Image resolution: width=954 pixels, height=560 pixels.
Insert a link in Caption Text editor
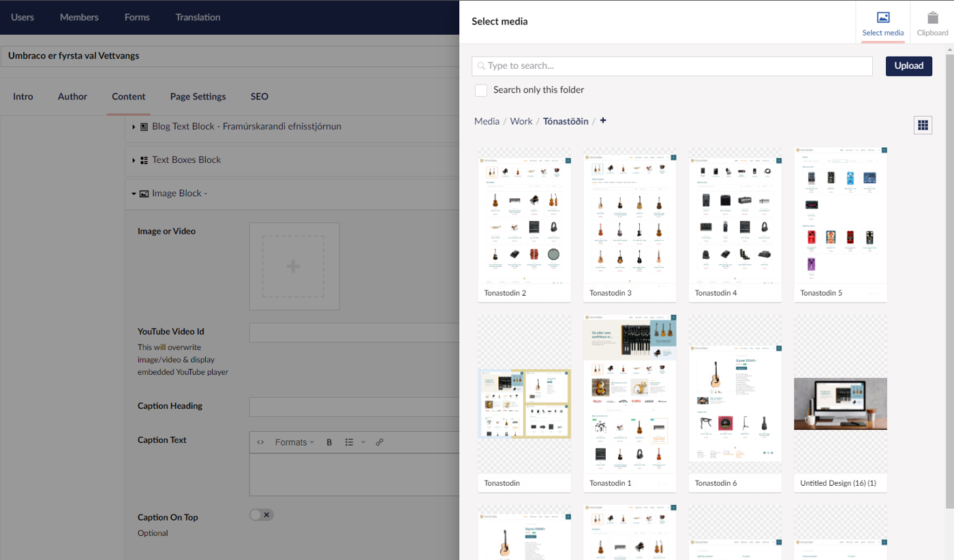coord(380,442)
